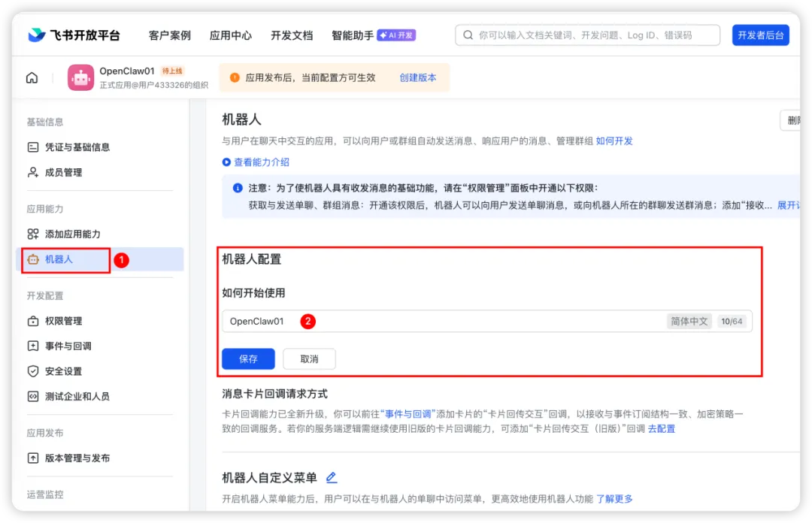Open the OpenClaw01 app avatar icon

(x=80, y=77)
